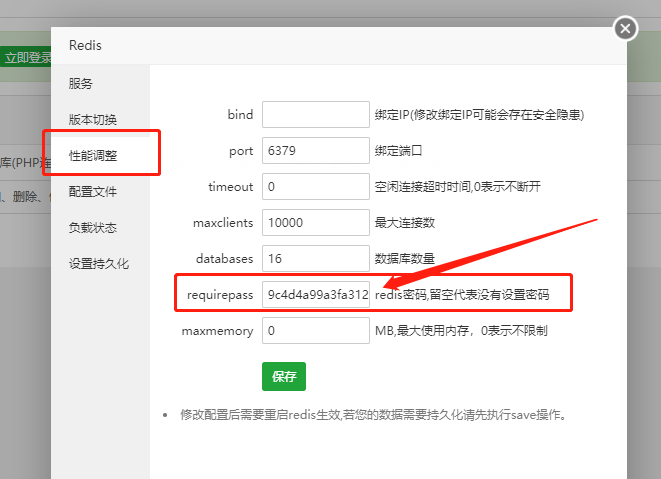
Task: Open the 配置文件 tab
Action: [x=93, y=191]
